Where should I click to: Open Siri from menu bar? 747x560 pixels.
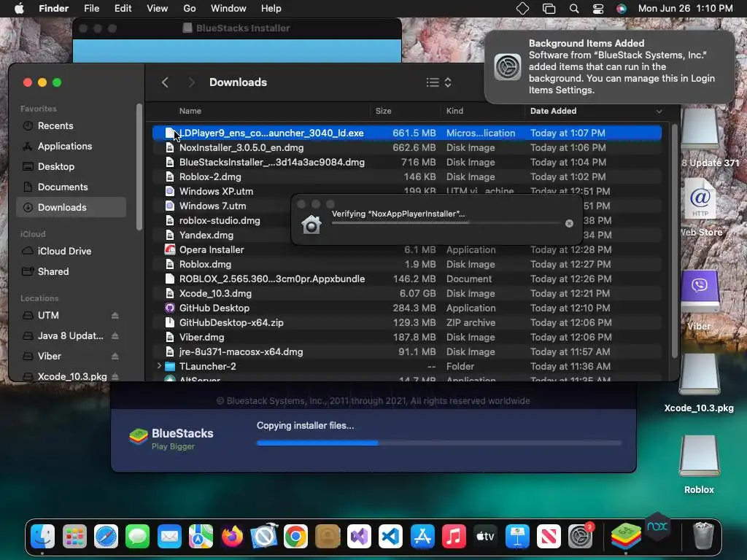click(x=622, y=9)
